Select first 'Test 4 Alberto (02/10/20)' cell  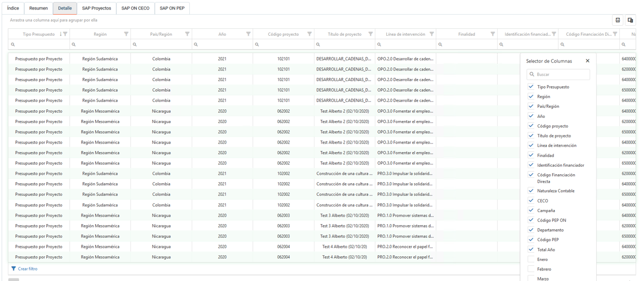click(344, 247)
